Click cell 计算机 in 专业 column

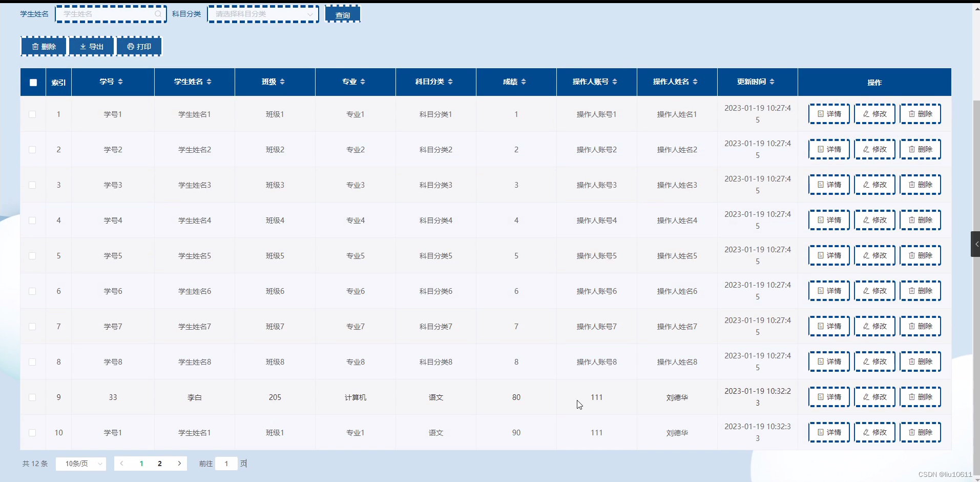356,397
